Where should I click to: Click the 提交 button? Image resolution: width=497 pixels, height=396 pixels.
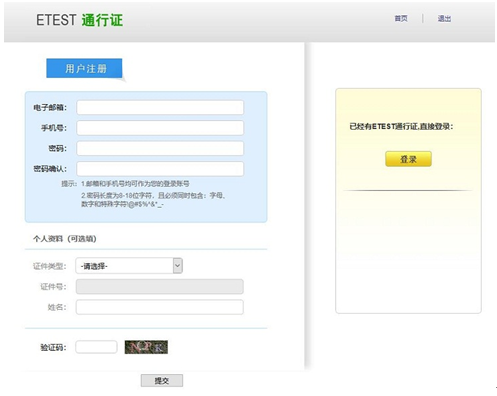click(162, 381)
